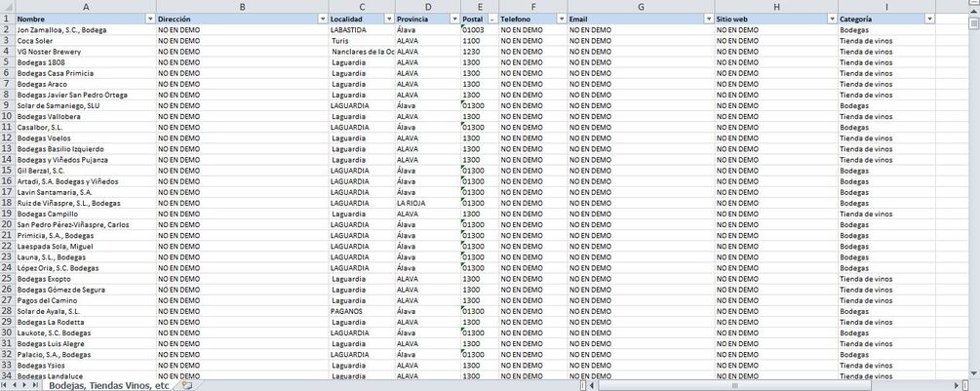Select column H header
980x391 pixels.
click(776, 6)
